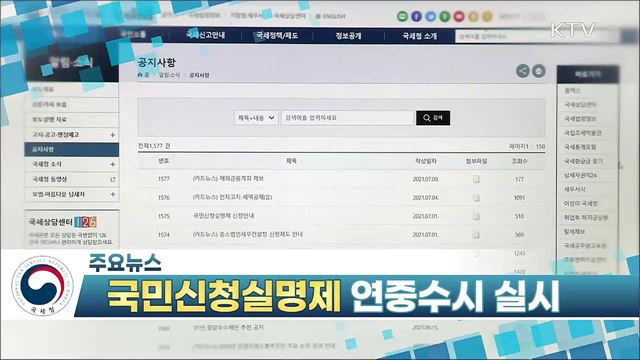Open the attachment file icon for post 1576
Image resolution: width=640 pixels, height=360 pixels.
tap(476, 198)
